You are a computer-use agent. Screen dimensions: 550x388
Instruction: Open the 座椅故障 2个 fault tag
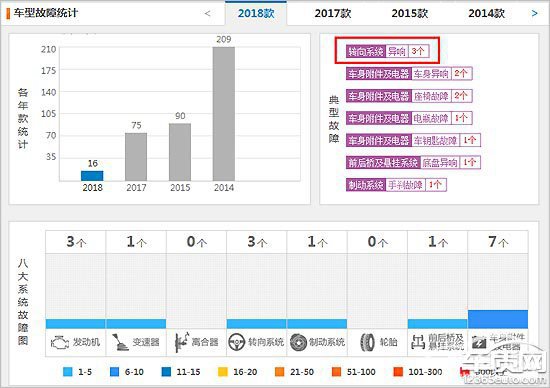pos(409,96)
